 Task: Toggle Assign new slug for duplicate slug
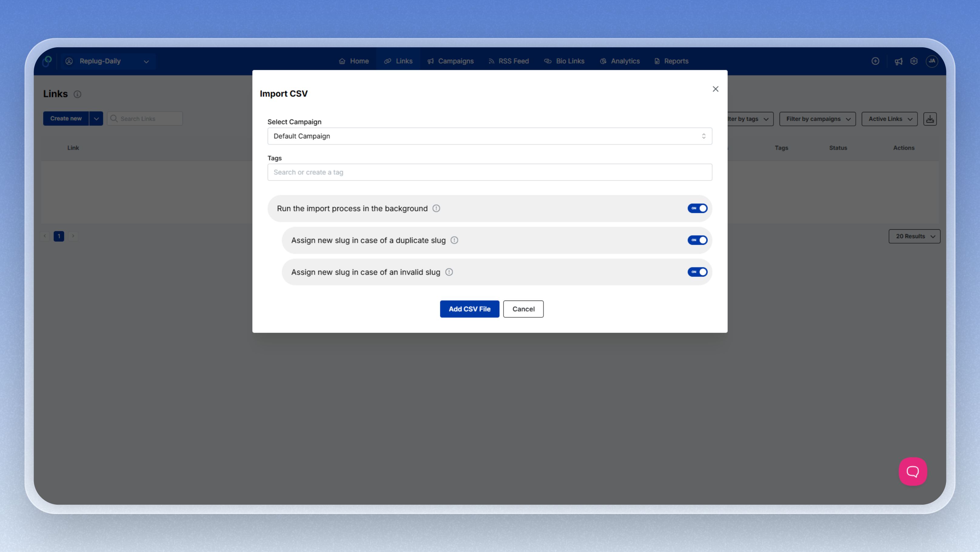click(x=697, y=241)
